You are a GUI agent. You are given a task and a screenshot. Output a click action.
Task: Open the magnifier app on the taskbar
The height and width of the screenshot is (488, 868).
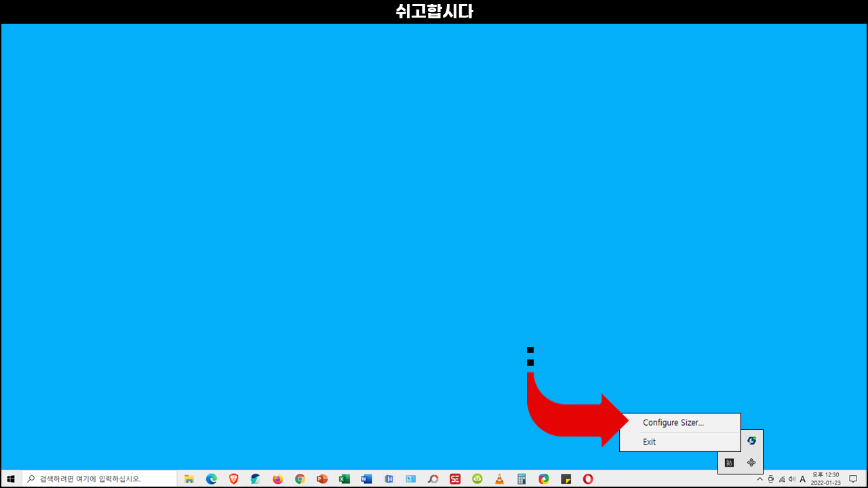(433, 479)
